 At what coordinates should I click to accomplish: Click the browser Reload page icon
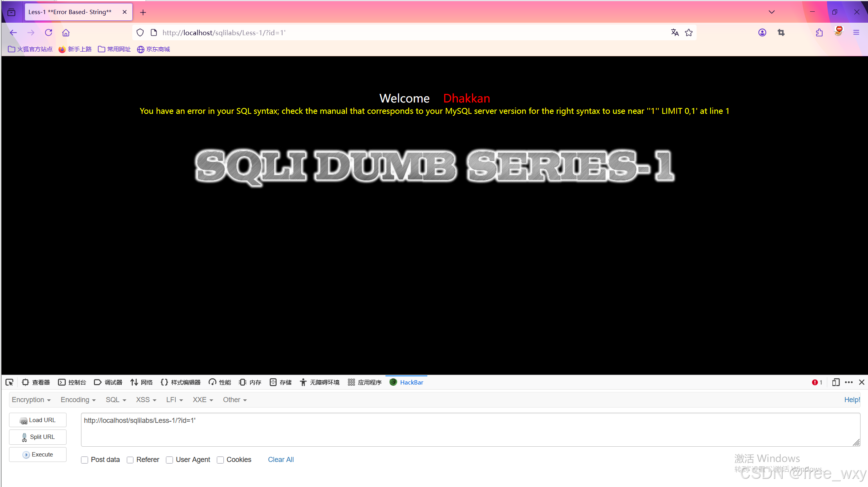(x=49, y=33)
